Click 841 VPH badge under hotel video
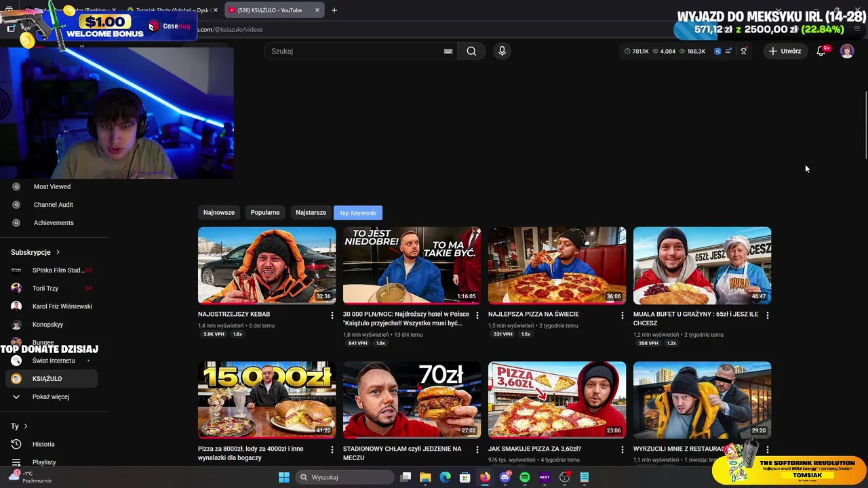 (357, 343)
